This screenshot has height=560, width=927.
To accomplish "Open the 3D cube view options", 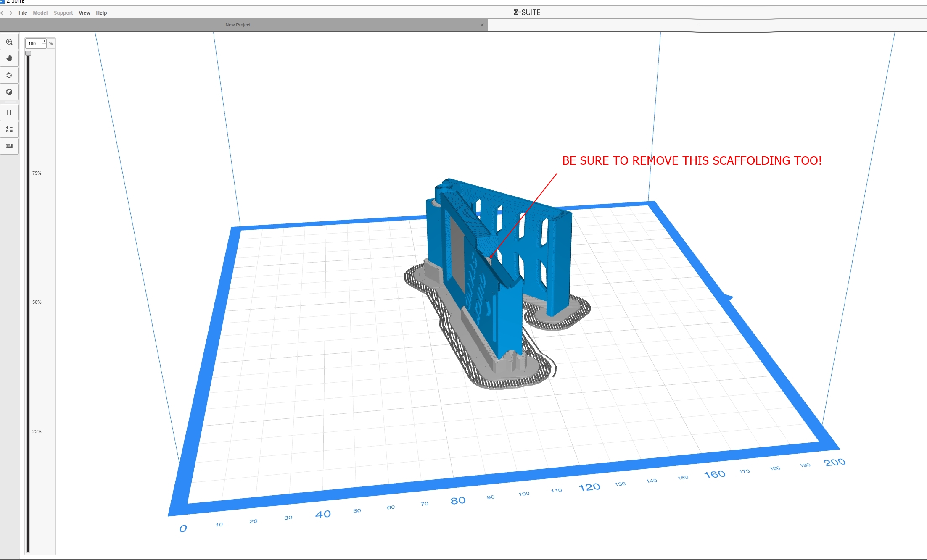I will pyautogui.click(x=9, y=92).
